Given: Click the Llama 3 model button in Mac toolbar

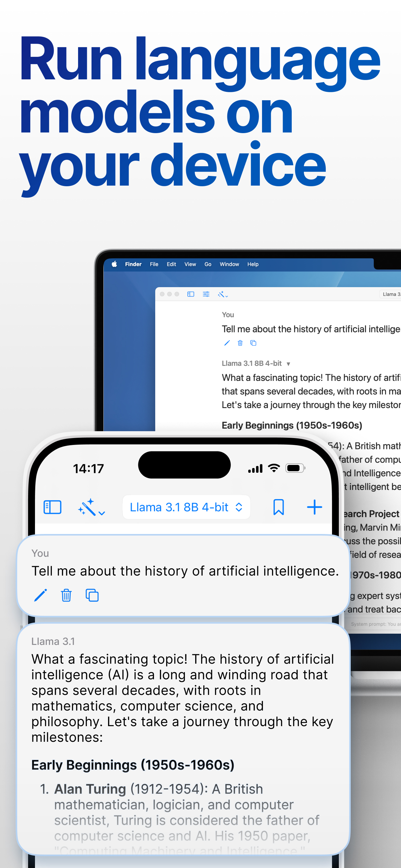Looking at the screenshot, I should click(x=391, y=294).
